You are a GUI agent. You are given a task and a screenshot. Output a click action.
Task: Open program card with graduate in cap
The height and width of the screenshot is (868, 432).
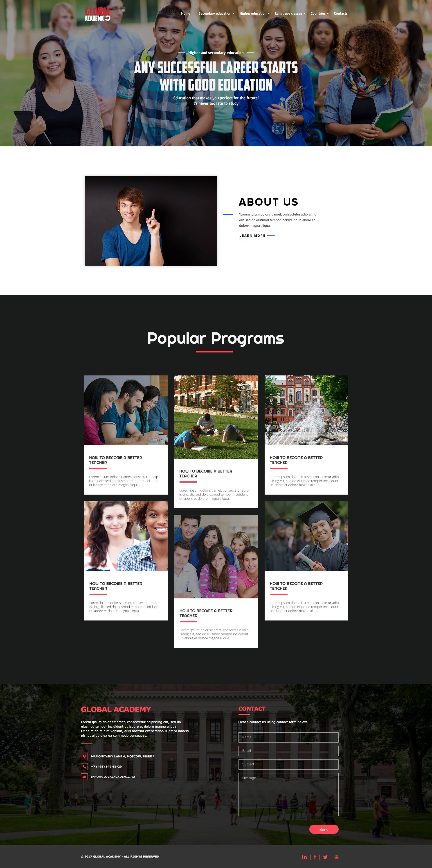(306, 561)
